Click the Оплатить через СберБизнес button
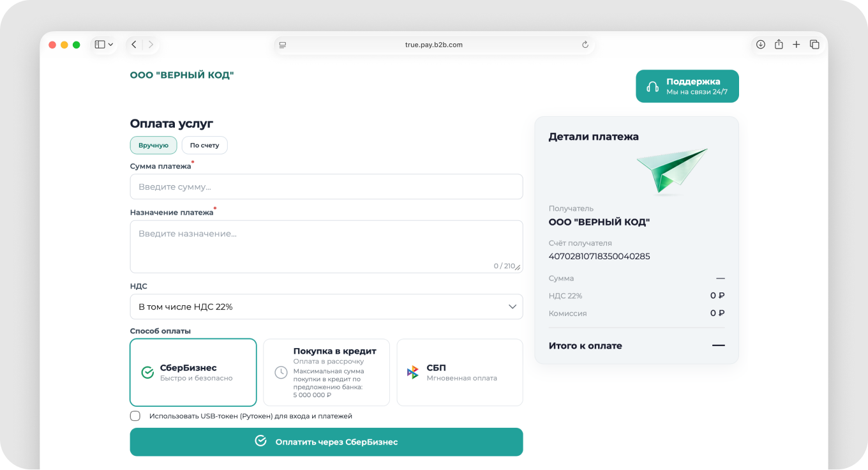Viewport: 868px width, 470px height. [326, 442]
